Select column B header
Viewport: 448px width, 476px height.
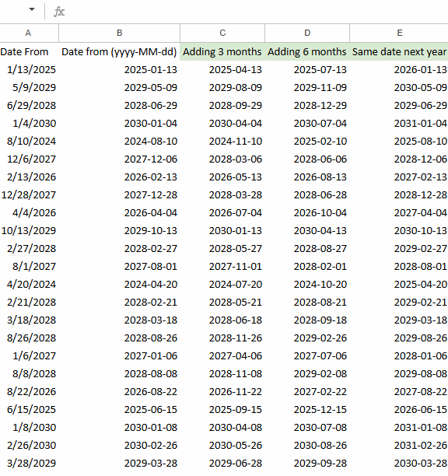(x=119, y=33)
